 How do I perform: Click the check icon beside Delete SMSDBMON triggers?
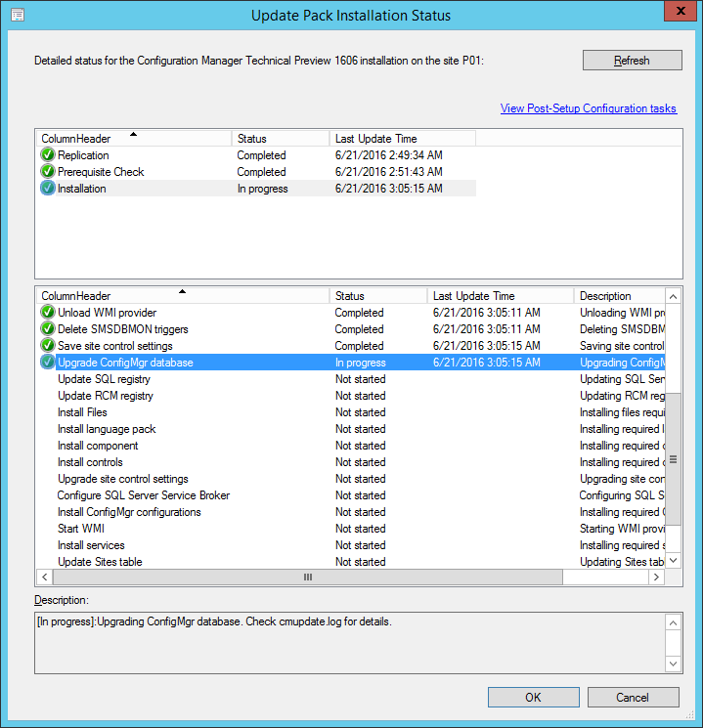(x=47, y=328)
